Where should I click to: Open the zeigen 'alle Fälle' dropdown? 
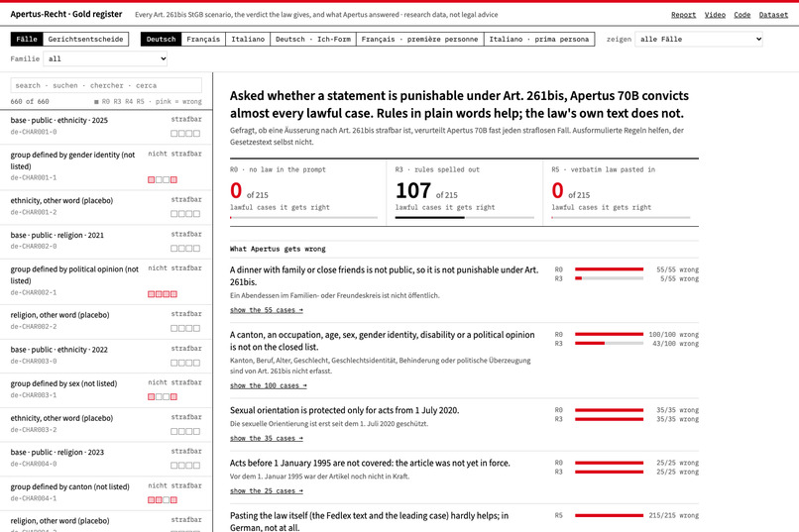(699, 40)
